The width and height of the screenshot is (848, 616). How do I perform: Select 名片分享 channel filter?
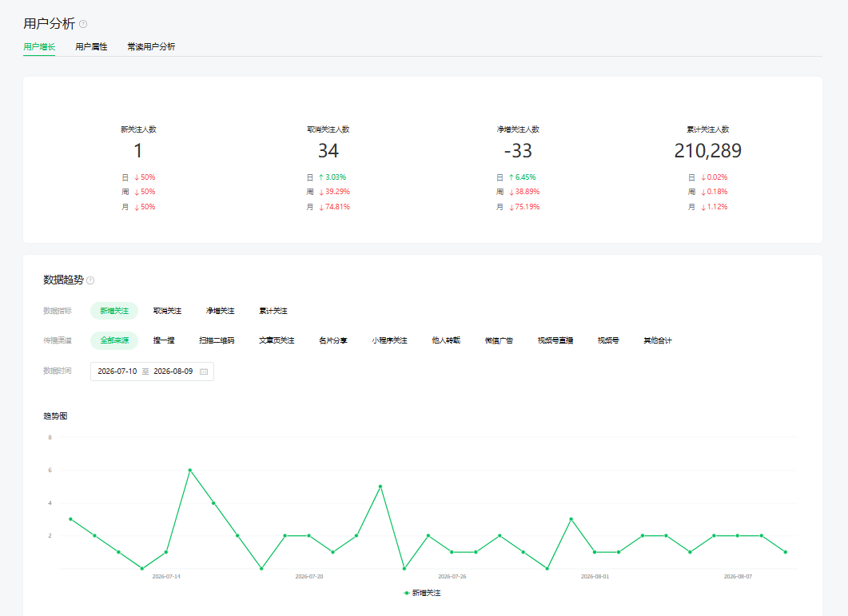tap(333, 340)
